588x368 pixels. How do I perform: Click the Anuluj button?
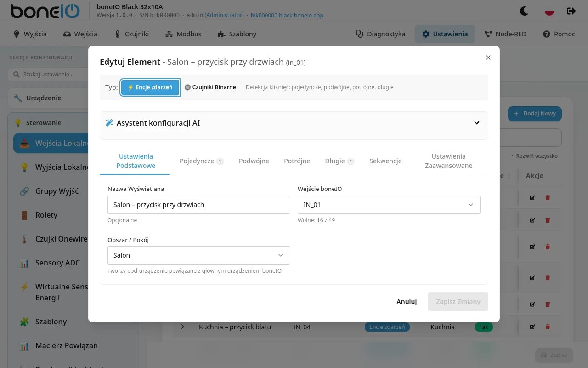[407, 302]
